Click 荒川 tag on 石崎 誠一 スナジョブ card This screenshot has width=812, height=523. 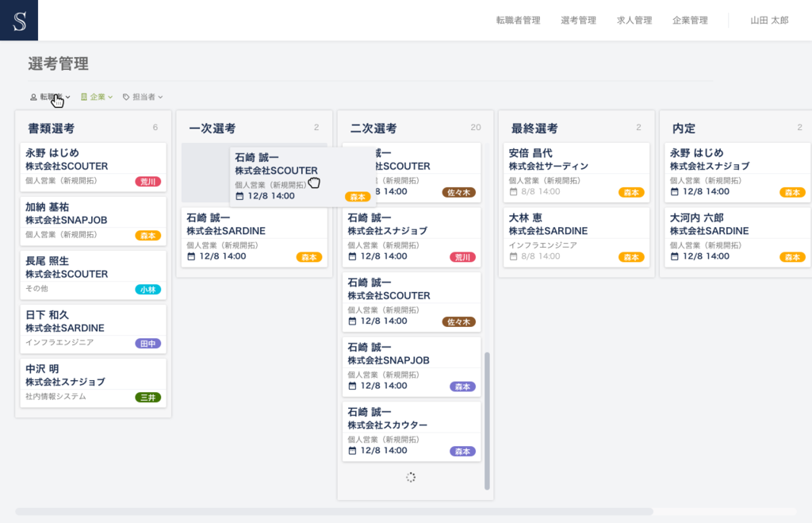462,257
